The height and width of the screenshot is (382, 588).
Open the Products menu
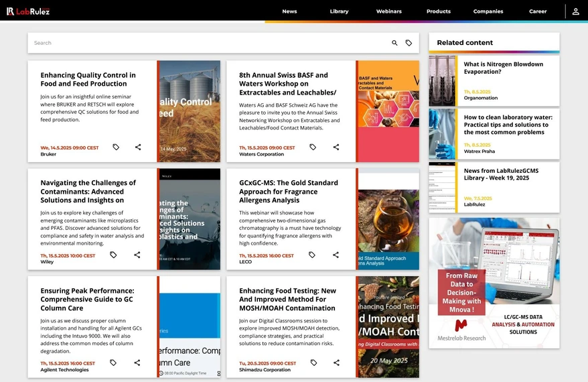click(439, 11)
